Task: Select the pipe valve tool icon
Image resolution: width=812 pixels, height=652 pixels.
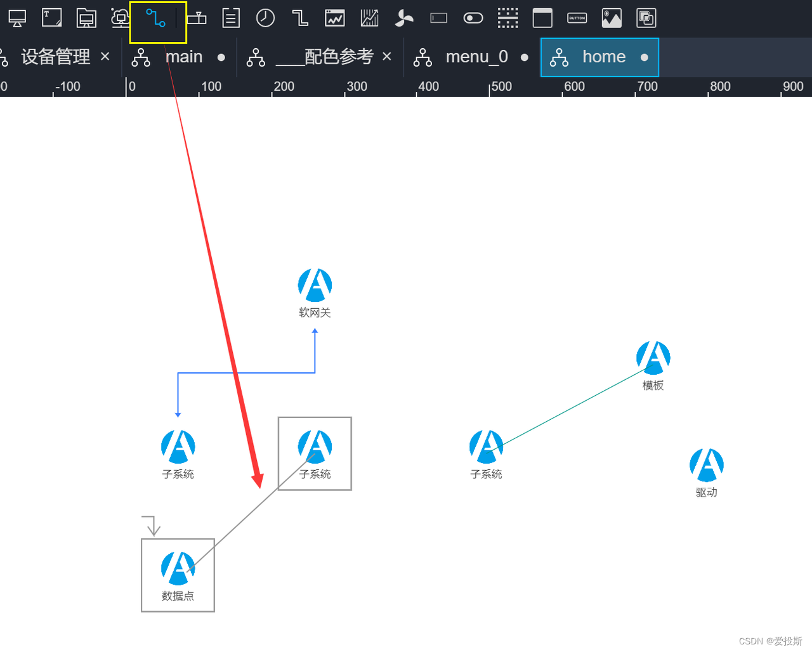Action: pos(197,18)
